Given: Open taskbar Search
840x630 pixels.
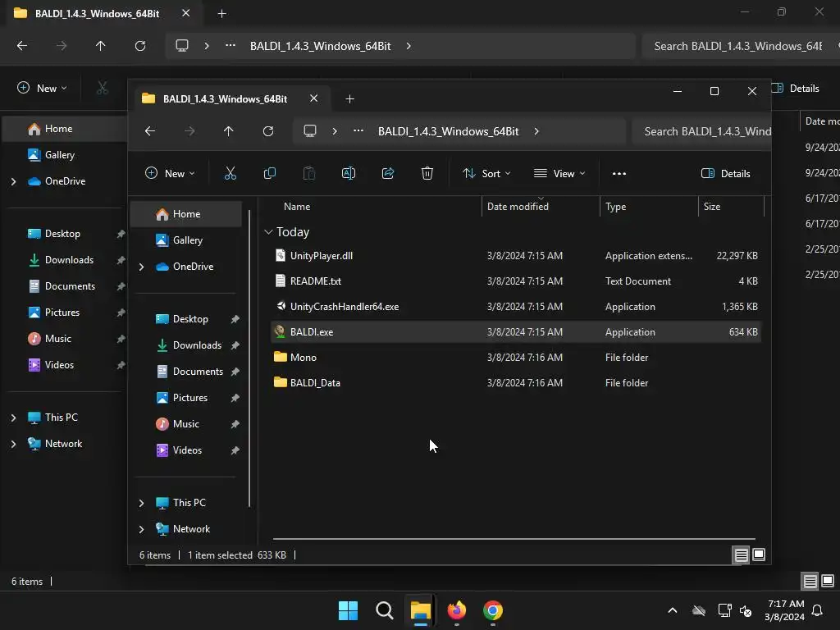Looking at the screenshot, I should [x=384, y=610].
